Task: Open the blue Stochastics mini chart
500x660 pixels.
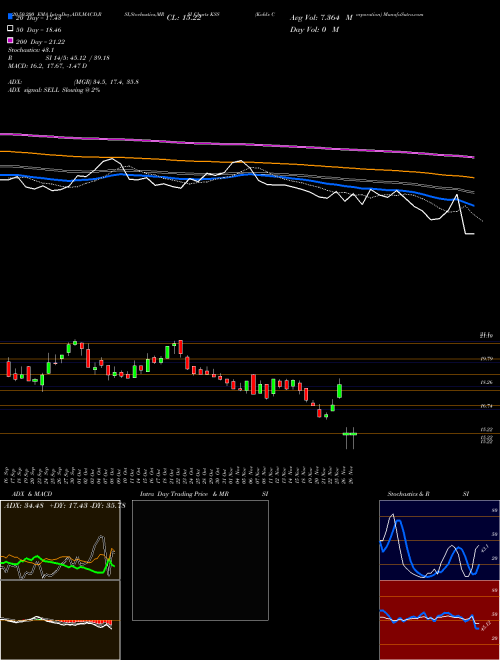Action: (439, 540)
